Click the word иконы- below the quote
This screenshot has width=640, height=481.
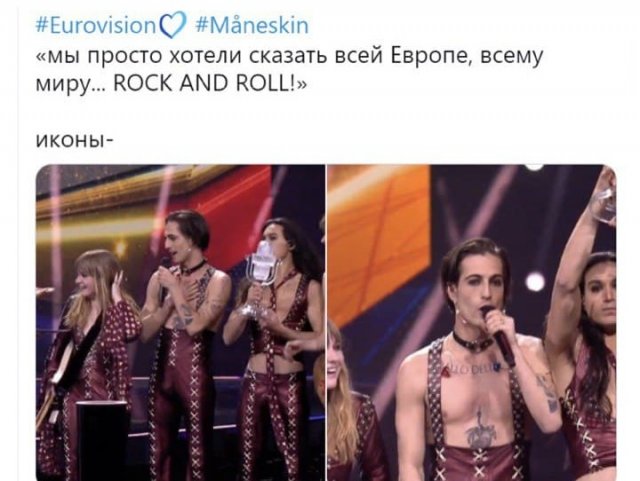click(x=74, y=140)
